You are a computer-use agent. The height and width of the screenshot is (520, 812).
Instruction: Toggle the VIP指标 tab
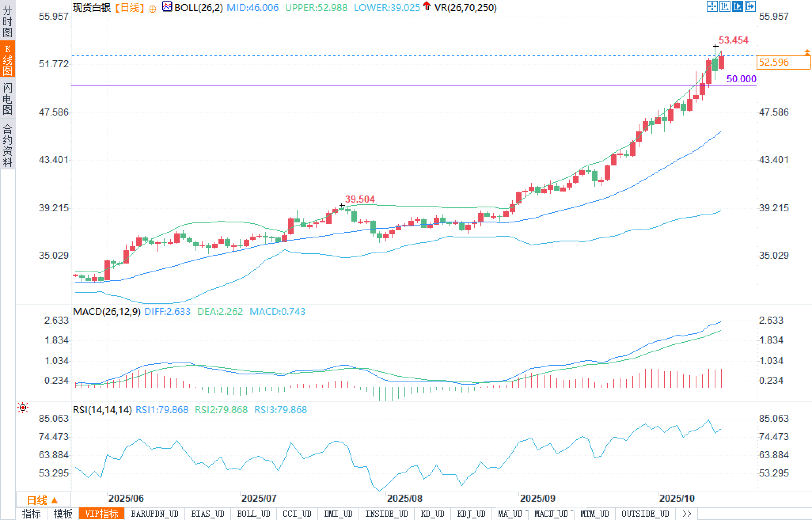(102, 514)
